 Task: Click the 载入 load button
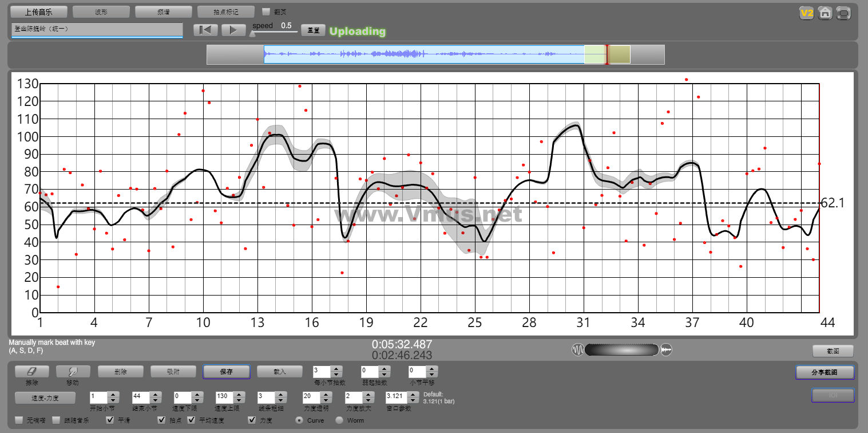click(280, 371)
